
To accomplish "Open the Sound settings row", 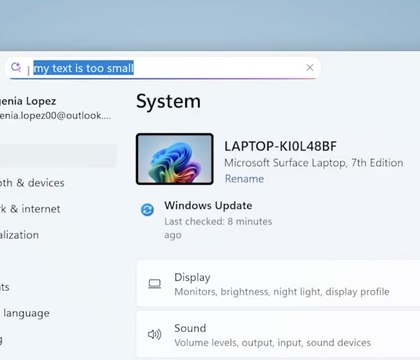I will [x=278, y=334].
